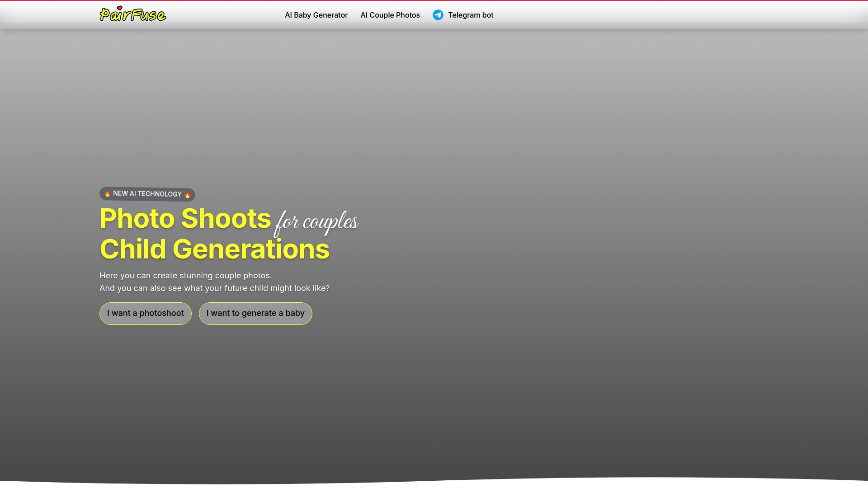
Task: Click the red loading bar at page top
Action: pos(434,0)
